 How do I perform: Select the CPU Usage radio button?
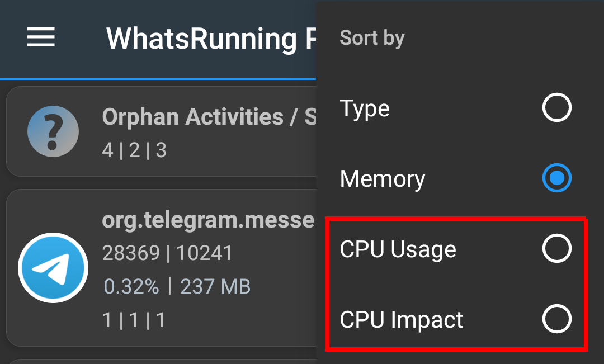pyautogui.click(x=556, y=249)
